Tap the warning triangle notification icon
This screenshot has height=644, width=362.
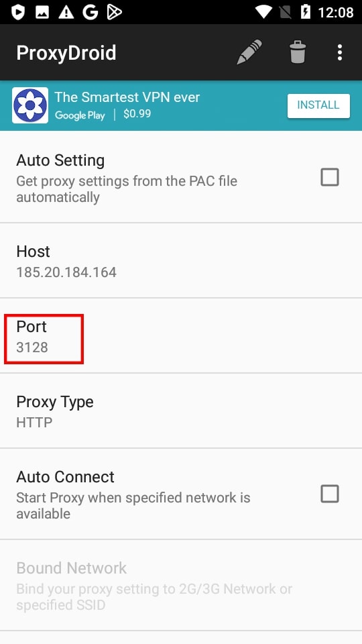click(x=66, y=12)
